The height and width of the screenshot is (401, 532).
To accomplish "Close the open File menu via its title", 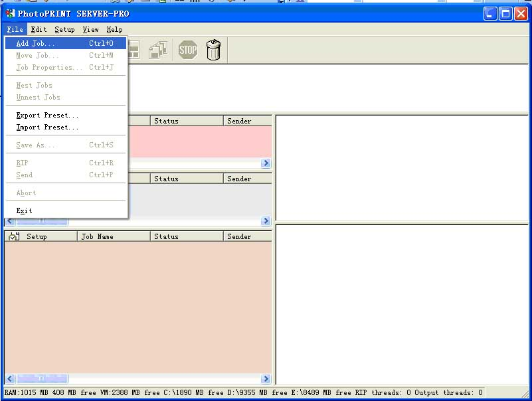I will coord(15,29).
